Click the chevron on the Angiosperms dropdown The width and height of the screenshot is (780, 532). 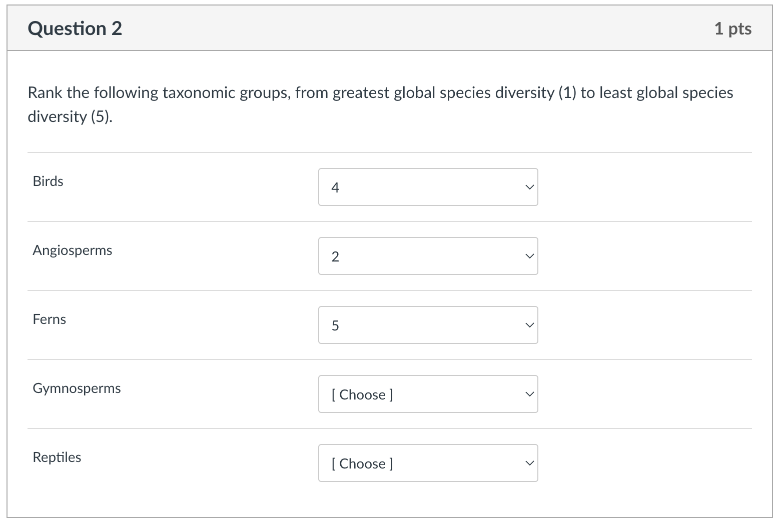click(x=528, y=256)
